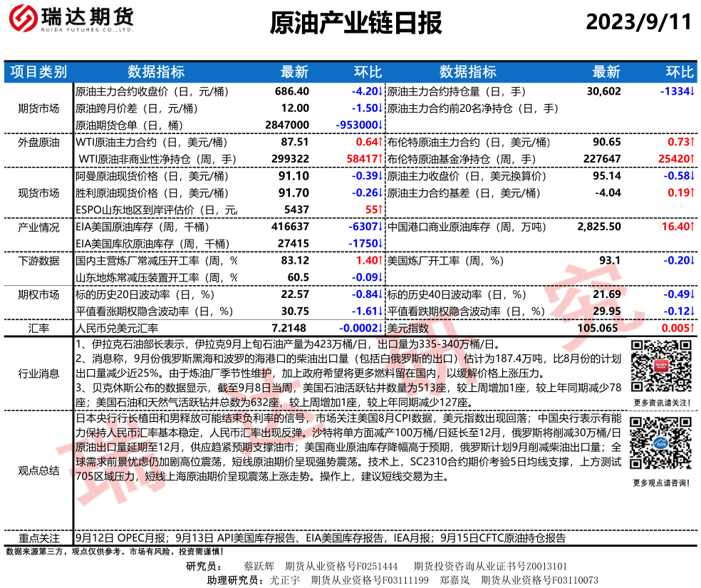
Task: Select the 外盘原油 category label
Action: 38,143
